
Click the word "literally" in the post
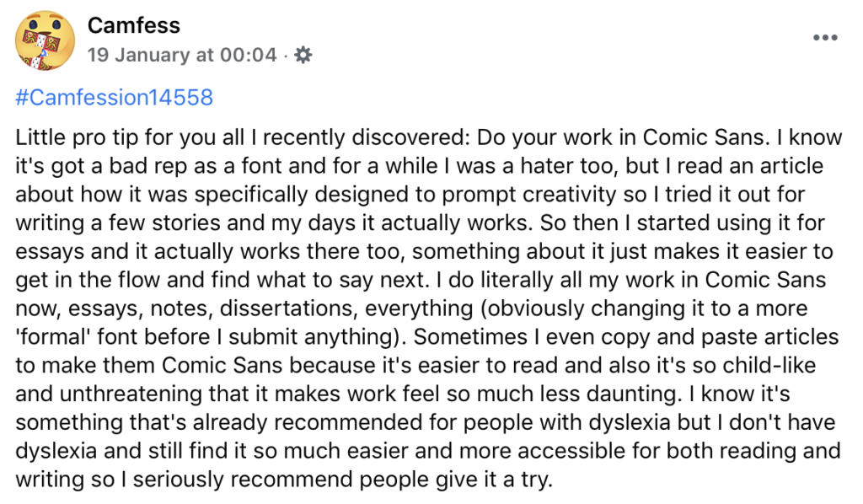pos(517,280)
